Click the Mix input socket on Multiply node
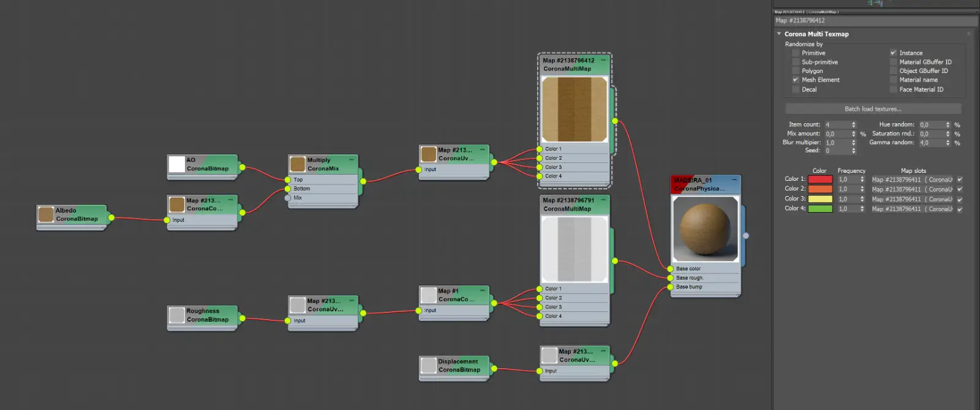Image resolution: width=980 pixels, height=410 pixels. coord(288,198)
